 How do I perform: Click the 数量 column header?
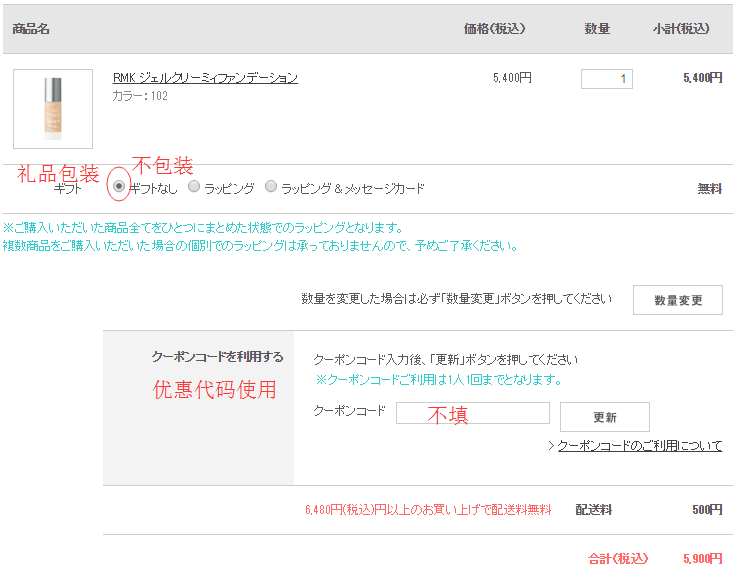coord(597,29)
